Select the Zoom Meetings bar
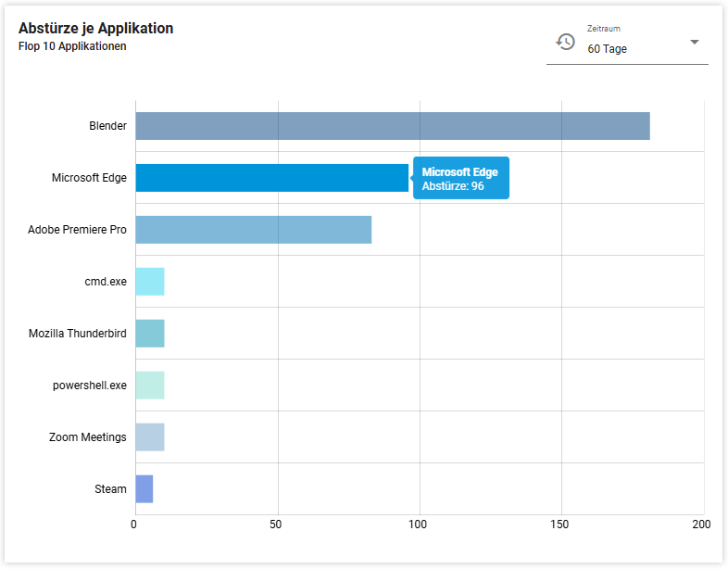The height and width of the screenshot is (569, 728). coord(150,437)
